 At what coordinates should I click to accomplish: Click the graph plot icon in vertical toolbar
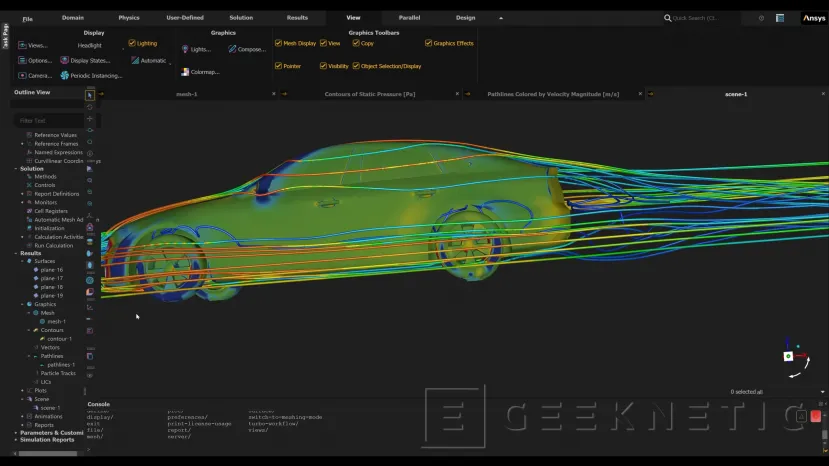[x=90, y=307]
